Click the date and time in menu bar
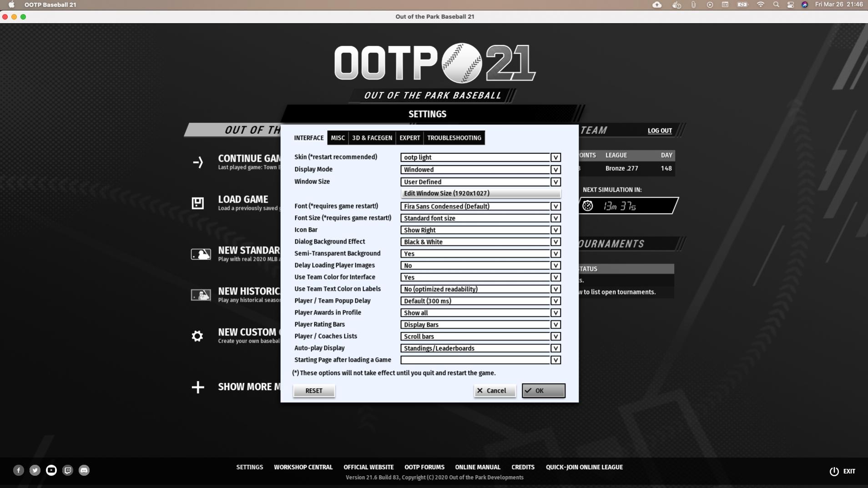This screenshot has height=488, width=868. click(839, 5)
